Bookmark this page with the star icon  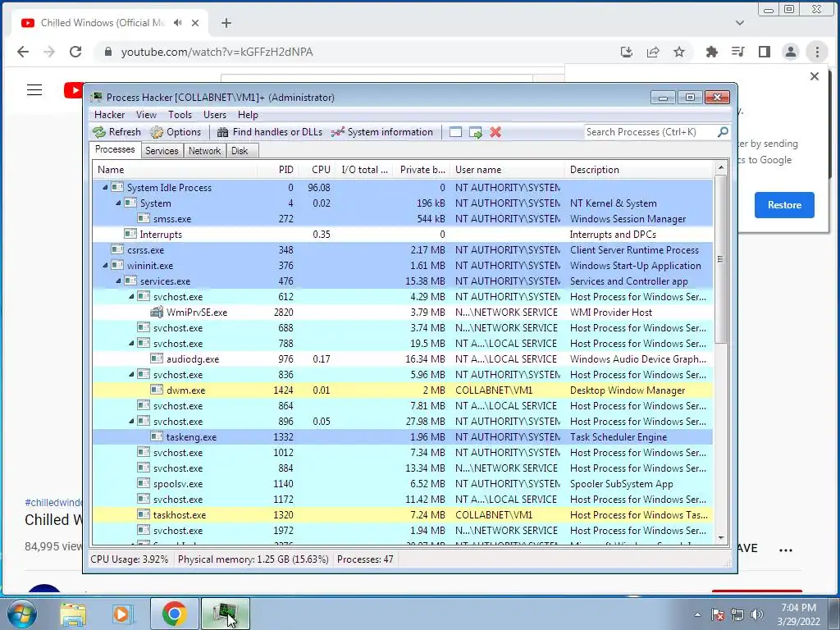pyautogui.click(x=679, y=52)
